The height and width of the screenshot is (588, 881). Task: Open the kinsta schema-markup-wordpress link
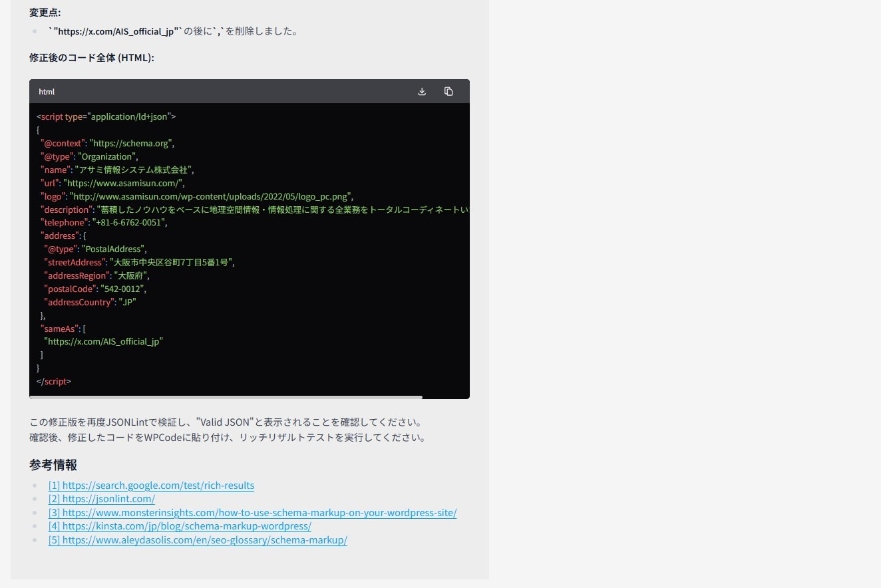[180, 525]
